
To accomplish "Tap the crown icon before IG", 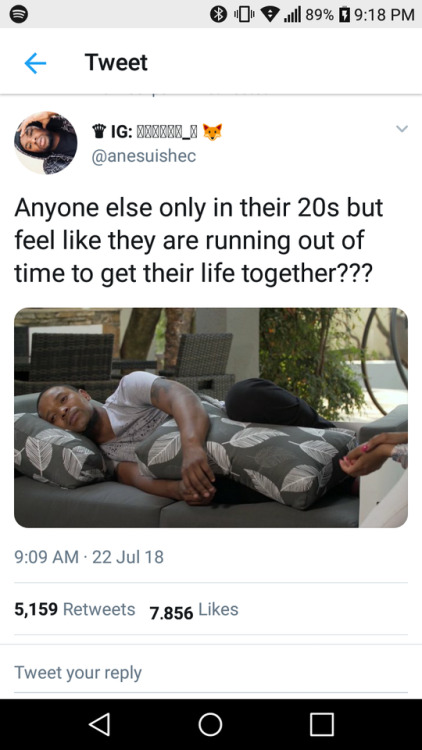I will [99, 131].
